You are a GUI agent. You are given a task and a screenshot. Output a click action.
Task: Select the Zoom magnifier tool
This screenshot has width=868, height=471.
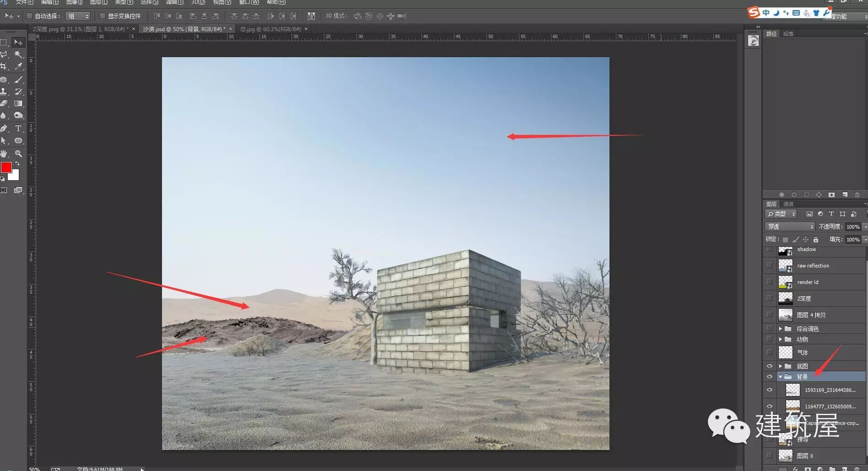(18, 154)
